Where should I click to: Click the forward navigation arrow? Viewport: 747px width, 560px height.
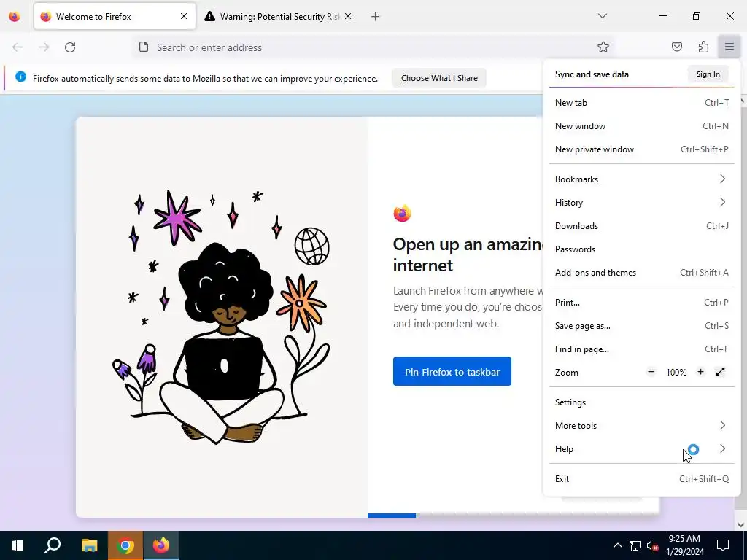(44, 47)
